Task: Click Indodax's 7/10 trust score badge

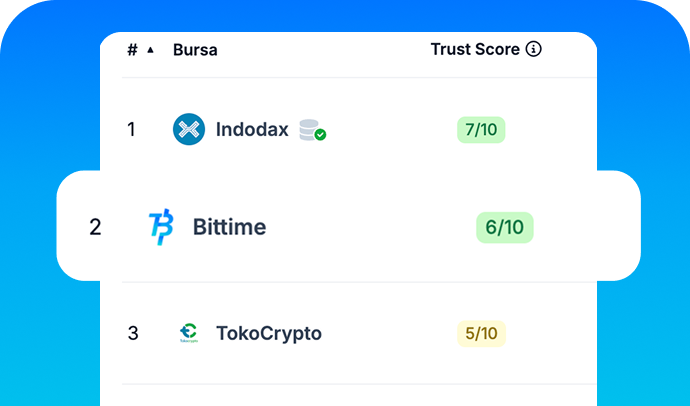Action: point(481,130)
